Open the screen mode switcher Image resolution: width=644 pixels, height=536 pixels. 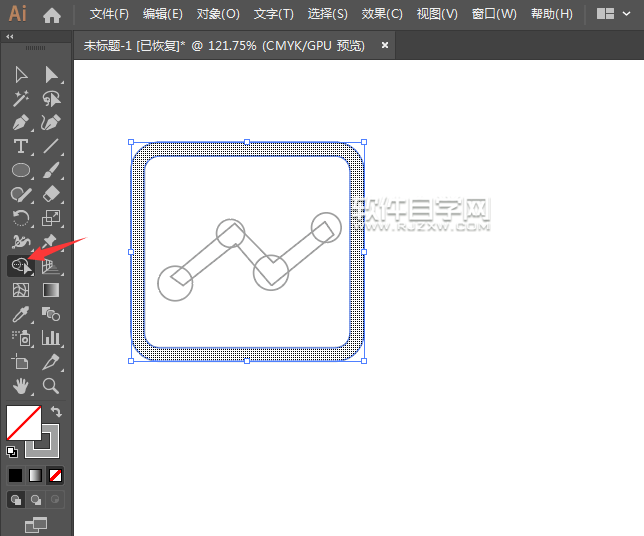pos(36,525)
